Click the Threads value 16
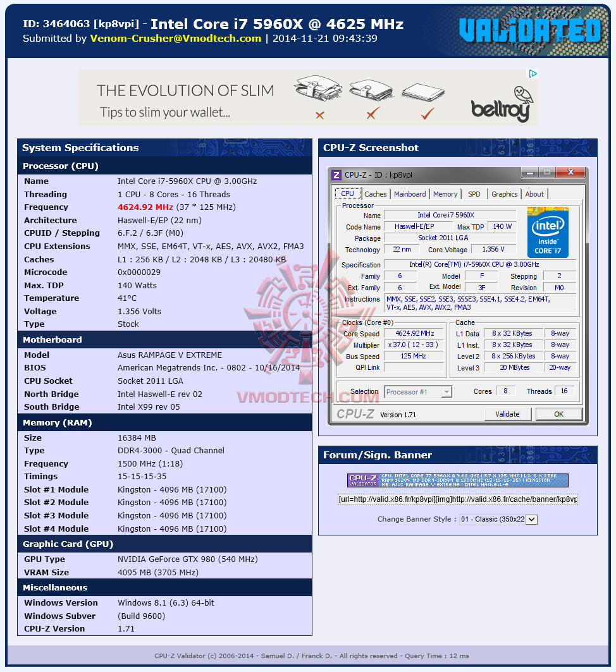The image size is (616, 672). (565, 391)
